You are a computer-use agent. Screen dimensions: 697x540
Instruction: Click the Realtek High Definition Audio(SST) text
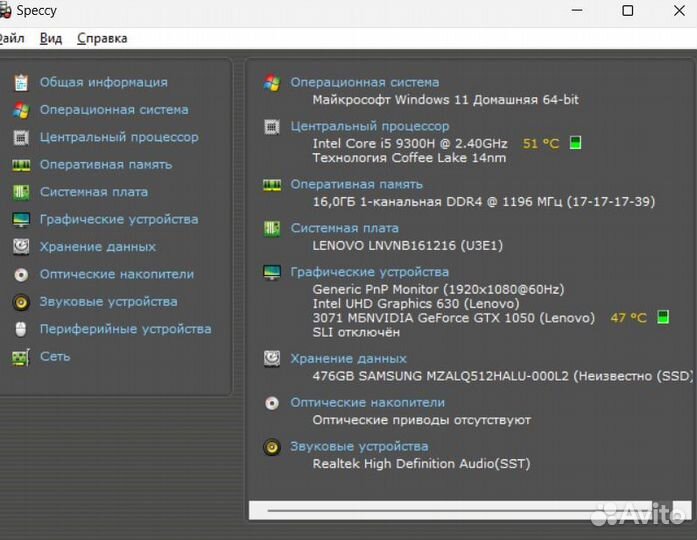tap(421, 464)
